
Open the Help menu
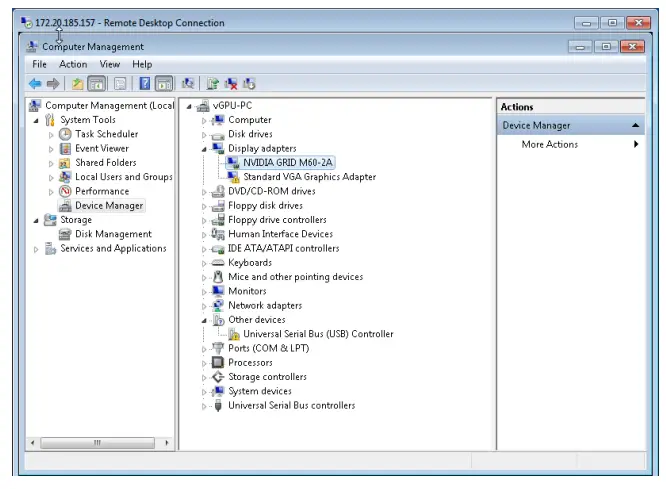[x=142, y=65]
